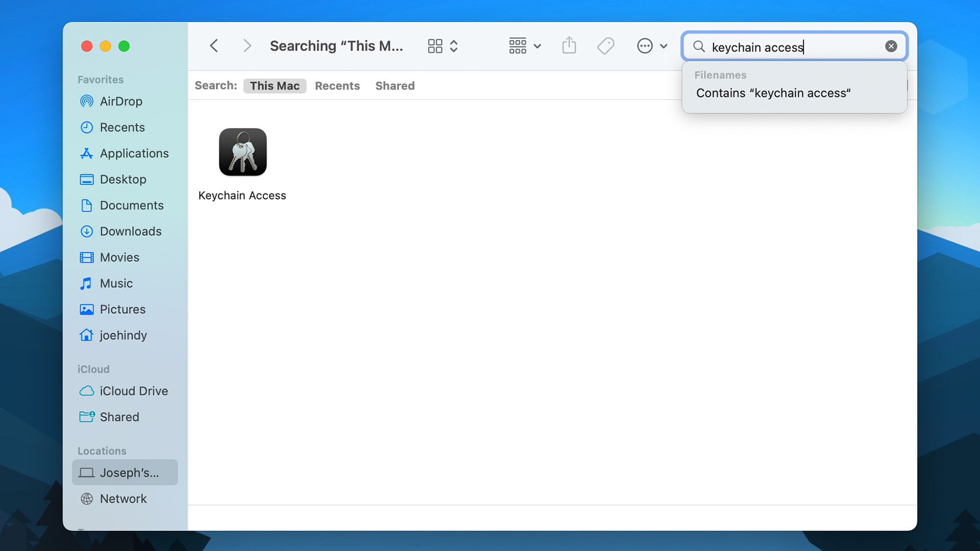
Task: Open the Movies folder
Action: pos(119,257)
